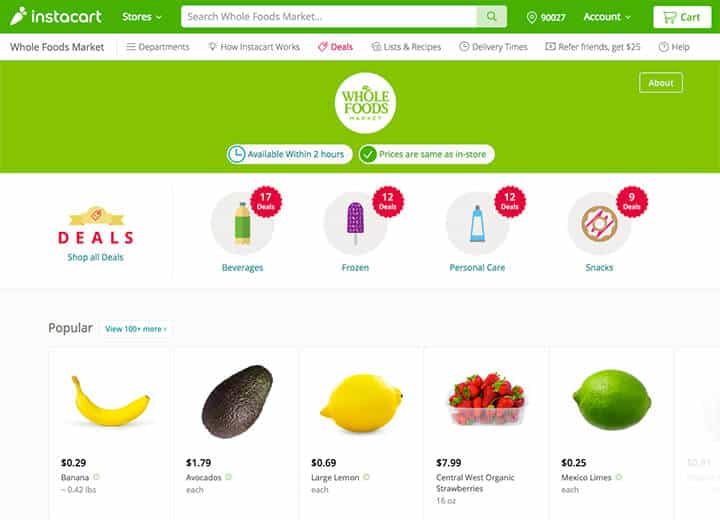
Task: Click the Instacart carrot logo
Action: coord(18,16)
